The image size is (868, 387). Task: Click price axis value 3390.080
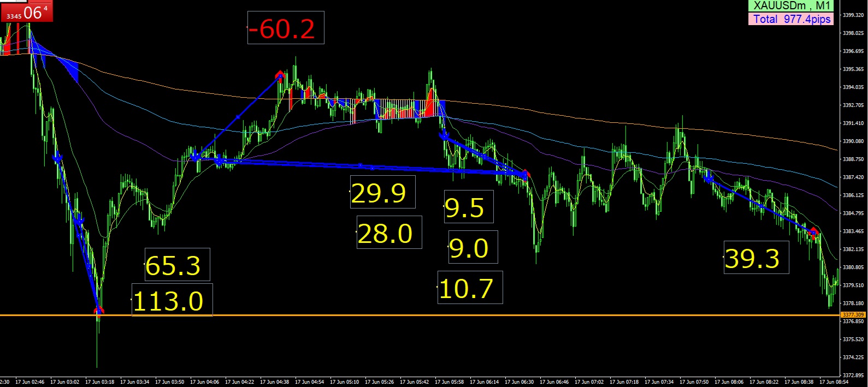853,141
